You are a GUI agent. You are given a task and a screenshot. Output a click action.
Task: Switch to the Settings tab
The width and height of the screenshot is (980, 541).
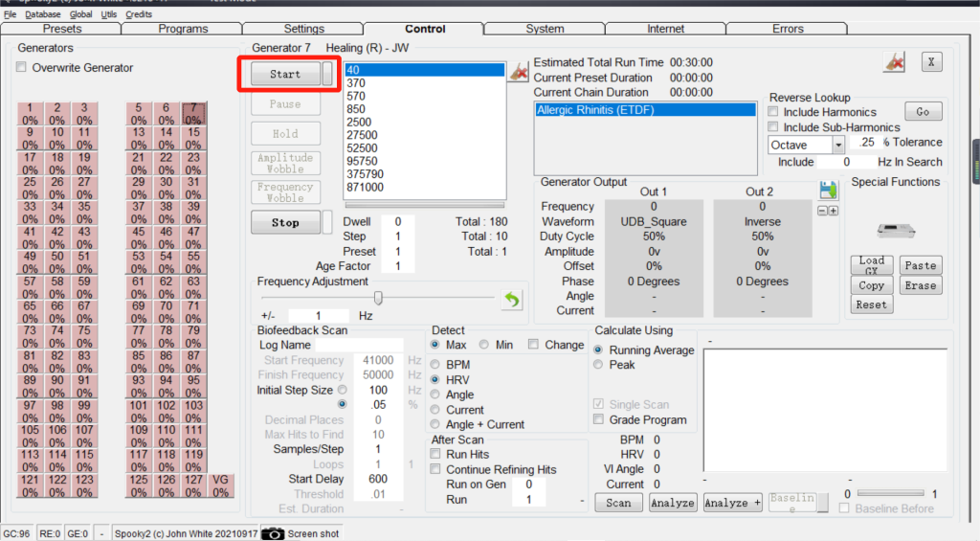point(303,29)
